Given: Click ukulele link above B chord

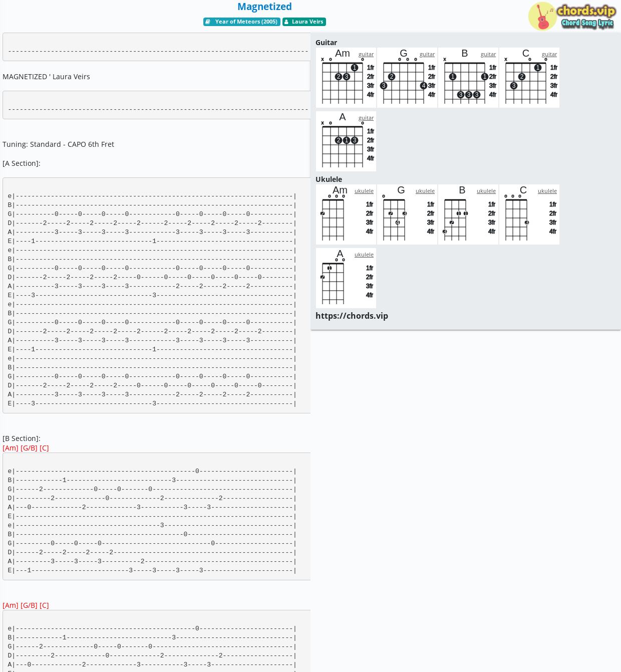Looking at the screenshot, I should (x=486, y=191).
